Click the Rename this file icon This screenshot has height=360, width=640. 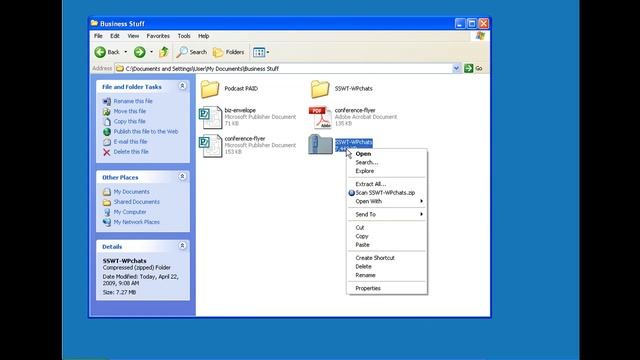pyautogui.click(x=107, y=101)
